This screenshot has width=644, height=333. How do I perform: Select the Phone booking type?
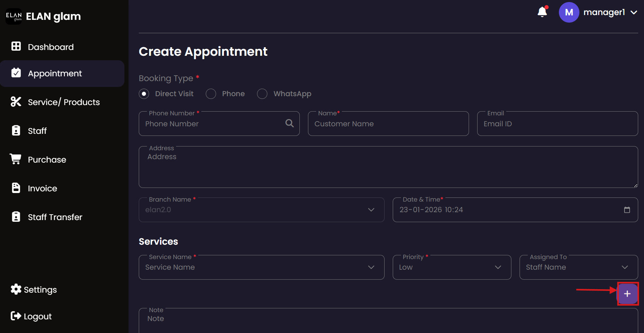211,94
